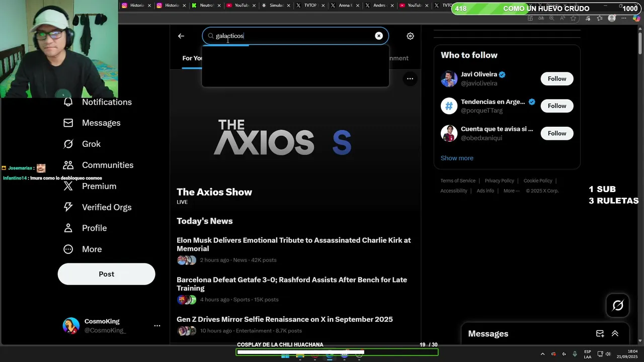Click the floating Grok button
The height and width of the screenshot is (362, 644).
pos(618,305)
